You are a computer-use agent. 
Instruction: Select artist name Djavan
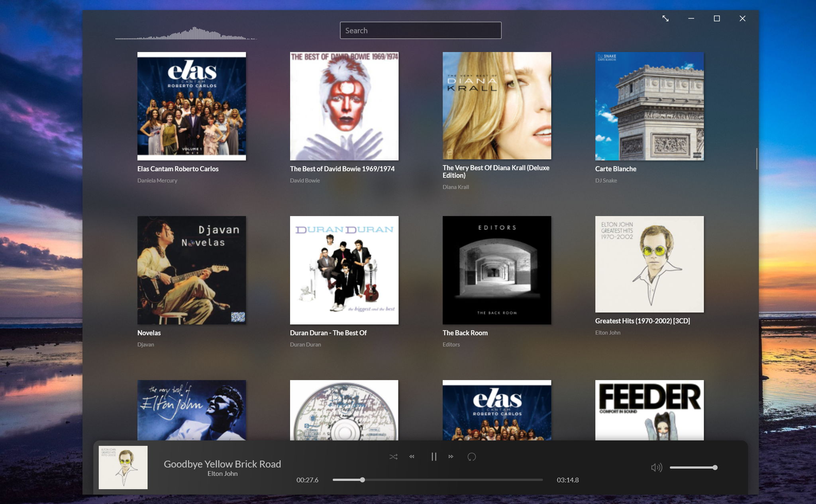pyautogui.click(x=145, y=344)
